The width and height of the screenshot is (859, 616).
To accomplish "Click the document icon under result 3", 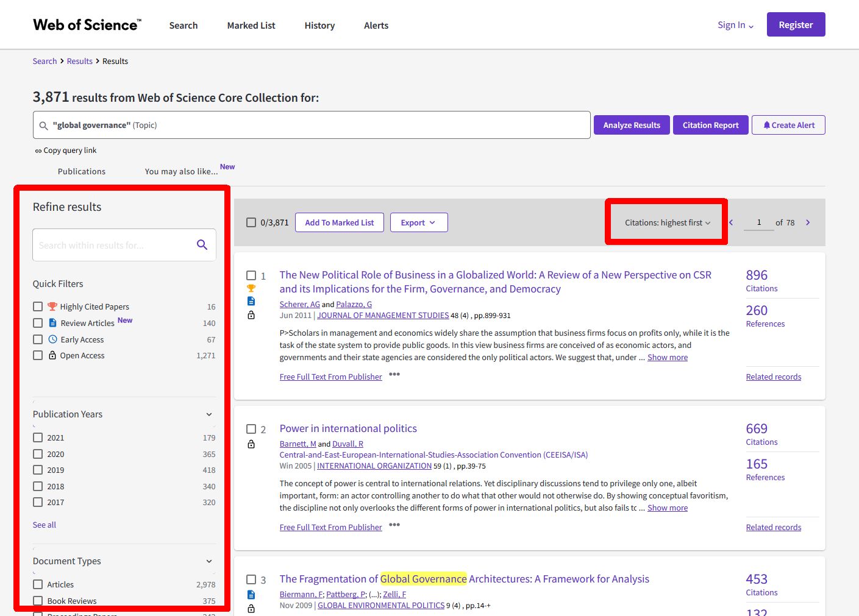I will pos(251,595).
